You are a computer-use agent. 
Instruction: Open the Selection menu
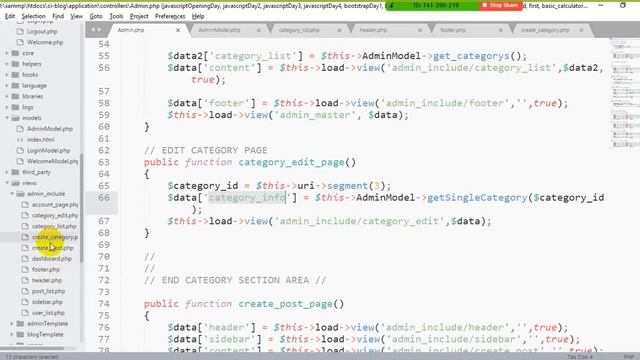click(33, 16)
